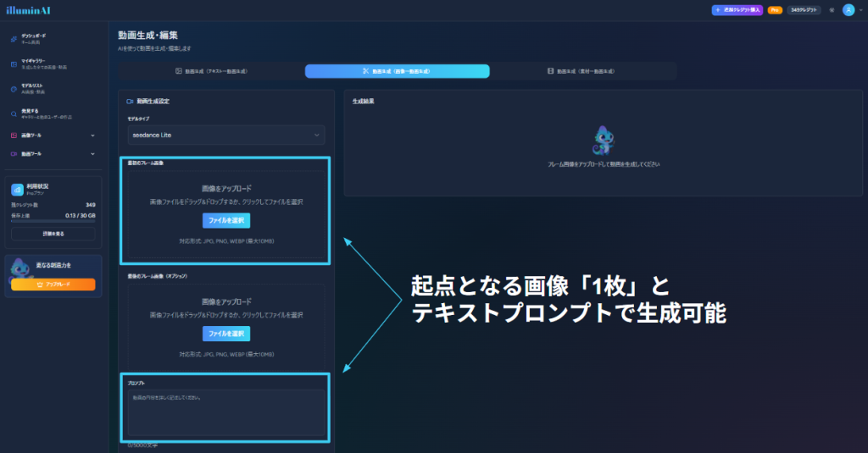The image size is (868, 453).
Task: Switch to テキスト→動画生成 tab
Action: [211, 71]
